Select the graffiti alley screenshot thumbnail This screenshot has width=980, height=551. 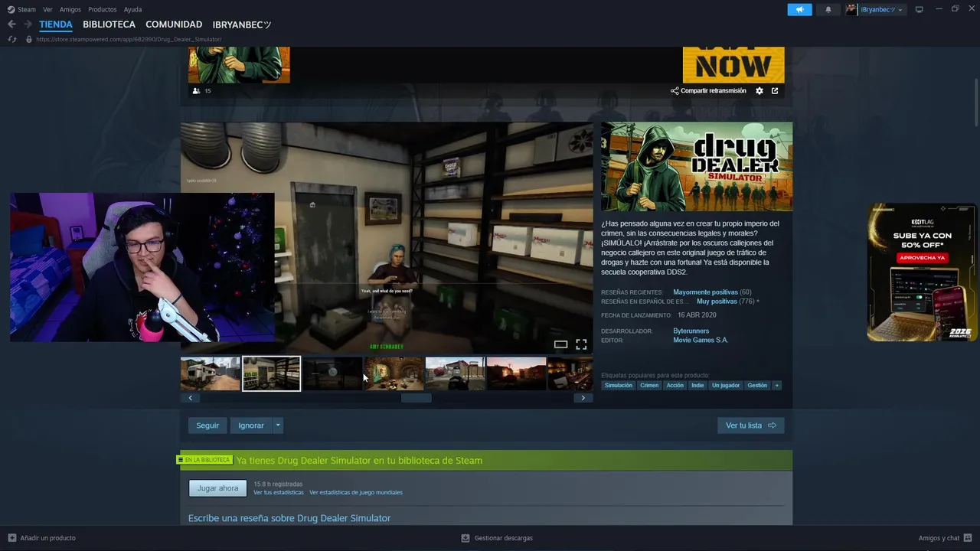[x=394, y=373]
